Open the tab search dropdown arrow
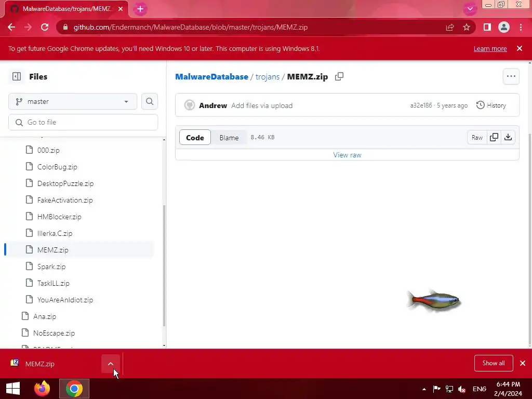Image resolution: width=532 pixels, height=399 pixels. coord(470,9)
